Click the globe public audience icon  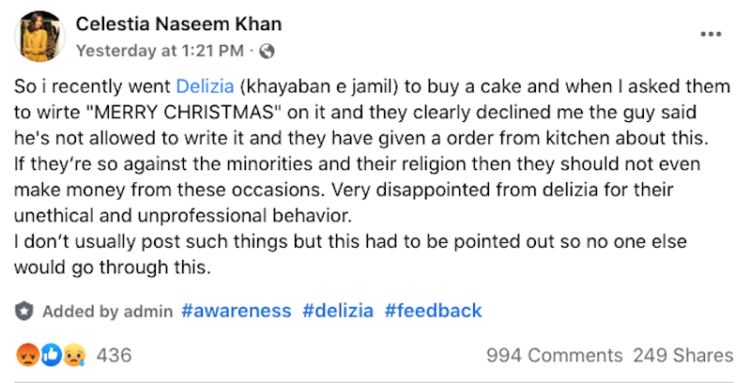(x=266, y=51)
